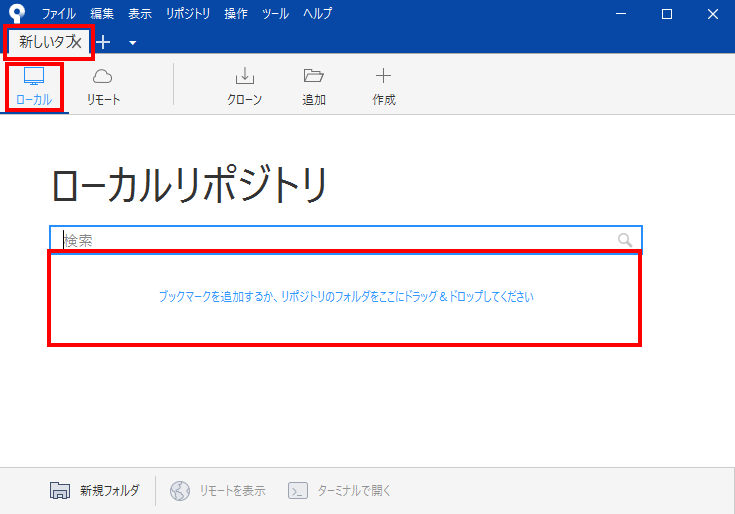Add a new tab with plus icon
Viewport: 735px width, 514px height.
click(x=104, y=43)
